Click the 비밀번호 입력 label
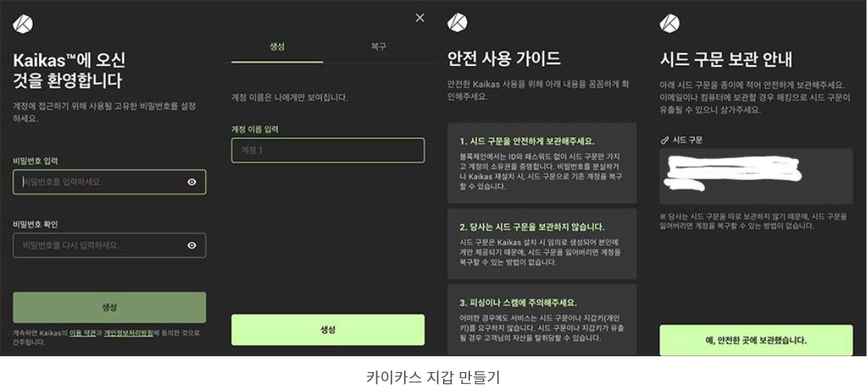Viewport: 868px width, 390px height. 35,160
